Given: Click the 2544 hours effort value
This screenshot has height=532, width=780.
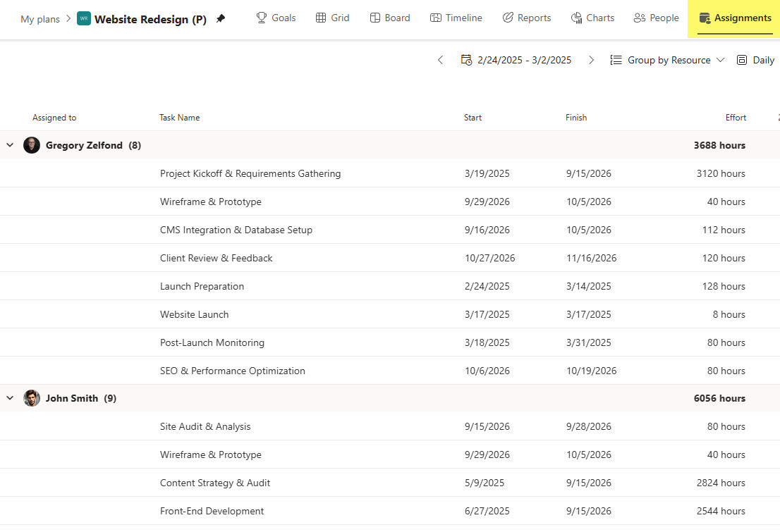Looking at the screenshot, I should pyautogui.click(x=721, y=511).
